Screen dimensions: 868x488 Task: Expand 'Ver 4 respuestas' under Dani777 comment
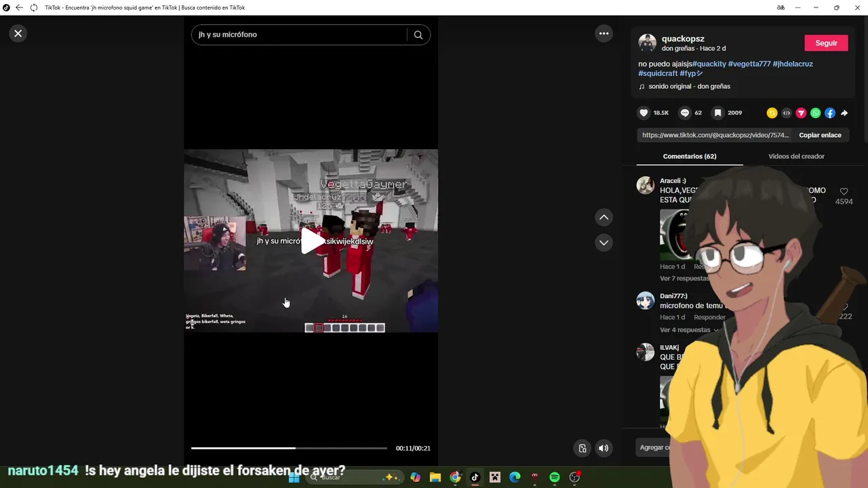(x=689, y=330)
